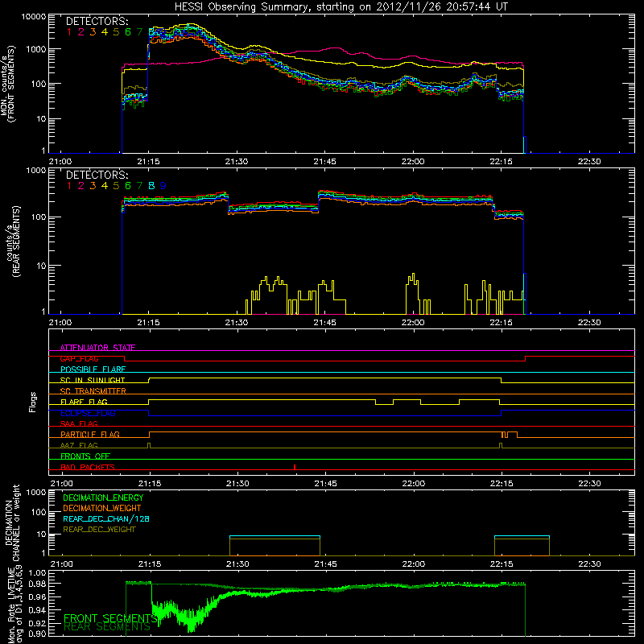Select detector 3 in rear segments legend
Image resolution: width=644 pixels, height=644 pixels.
[x=93, y=186]
